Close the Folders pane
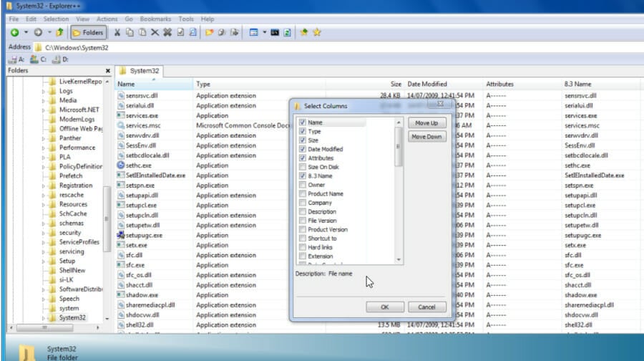 107,71
